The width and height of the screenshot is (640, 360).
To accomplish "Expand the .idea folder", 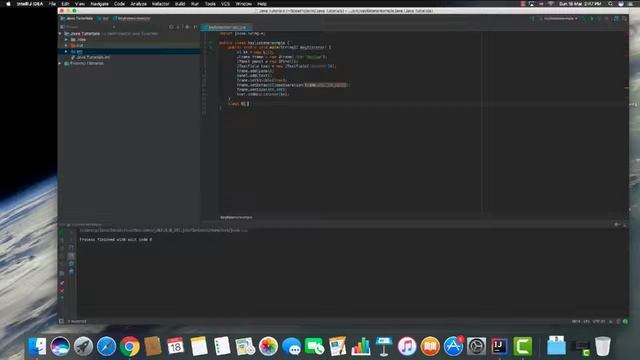I will (66, 40).
